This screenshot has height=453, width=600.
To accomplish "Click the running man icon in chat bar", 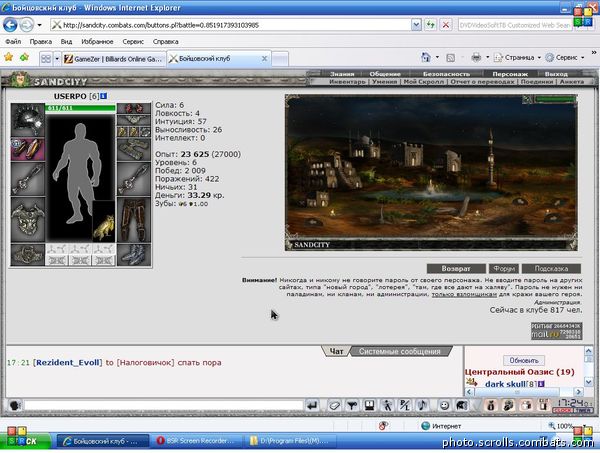I will click(x=387, y=405).
